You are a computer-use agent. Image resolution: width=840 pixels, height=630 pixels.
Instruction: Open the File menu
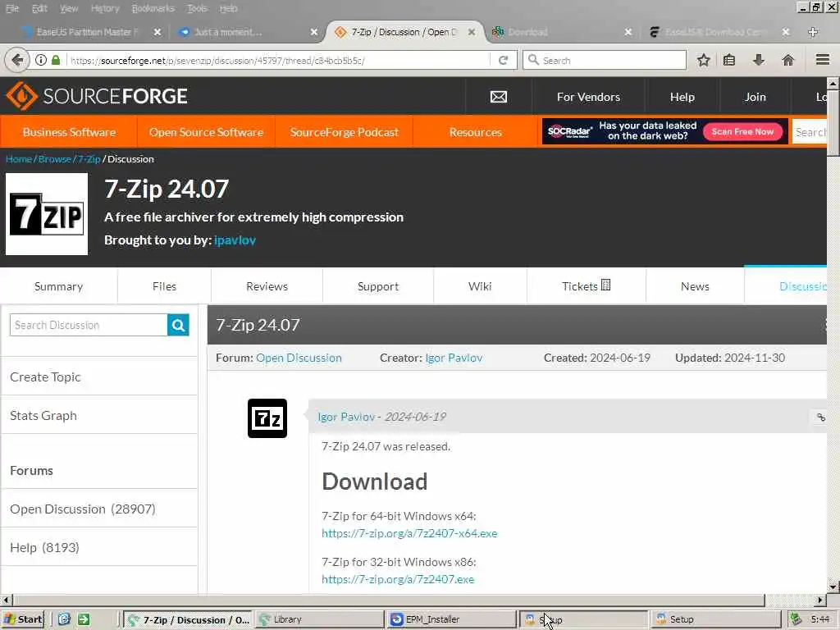click(12, 8)
